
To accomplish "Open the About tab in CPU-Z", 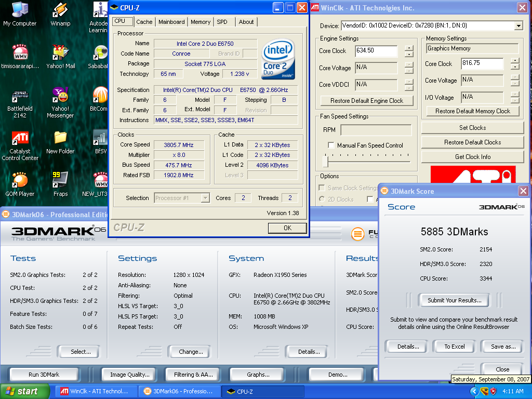I will point(246,22).
